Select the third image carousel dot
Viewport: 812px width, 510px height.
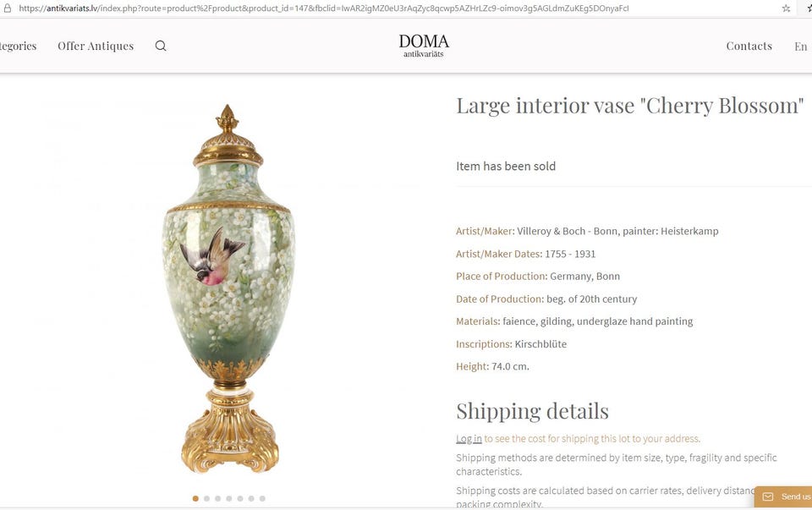click(x=217, y=499)
